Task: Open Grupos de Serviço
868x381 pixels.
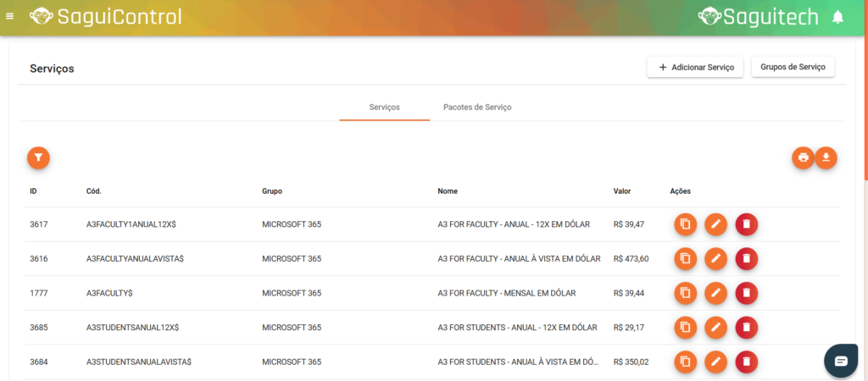Action: [x=793, y=67]
